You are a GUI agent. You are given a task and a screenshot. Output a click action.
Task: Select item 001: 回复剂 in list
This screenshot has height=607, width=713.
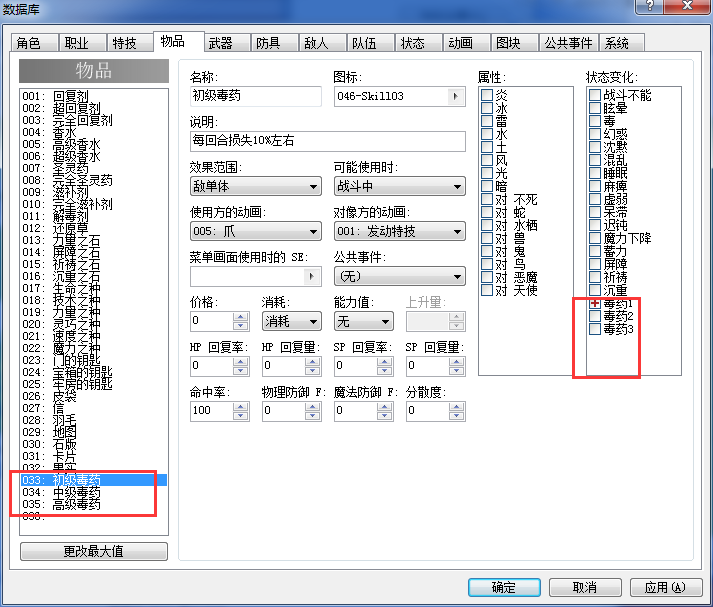point(94,96)
